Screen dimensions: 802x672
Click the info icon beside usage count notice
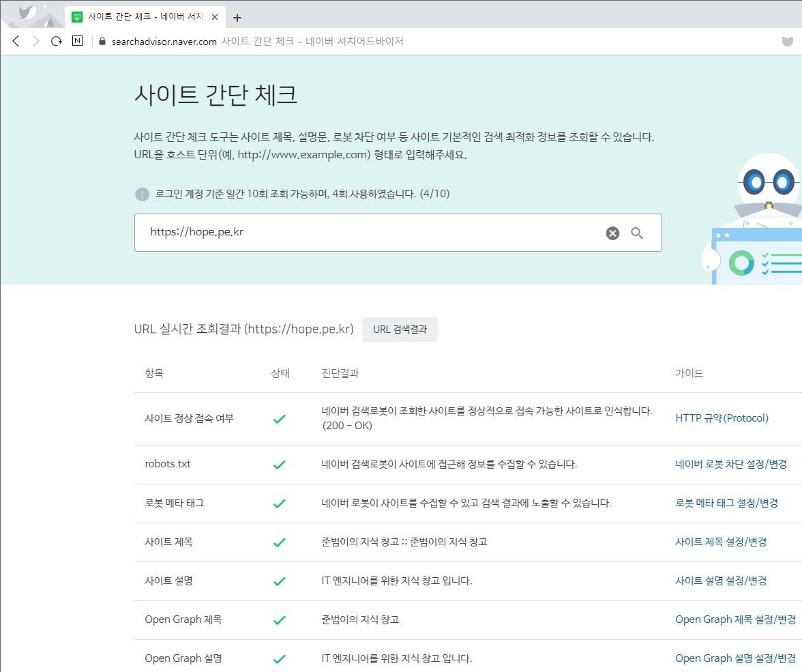point(142,194)
